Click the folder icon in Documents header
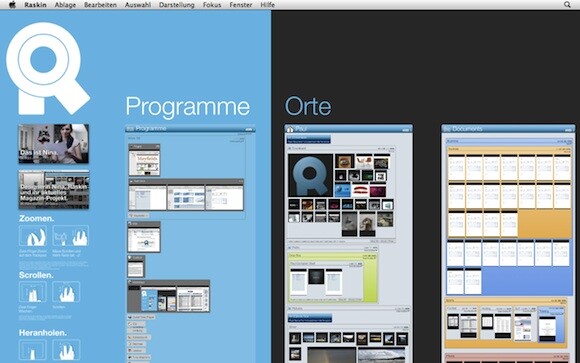The height and width of the screenshot is (363, 580). click(x=447, y=129)
